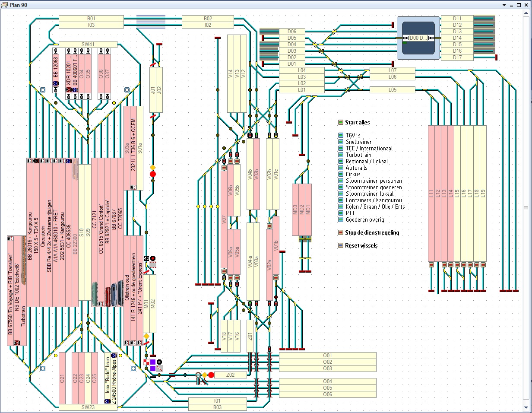Click the large red signal left of Z02
This screenshot has height=413, width=532.
tap(211, 375)
